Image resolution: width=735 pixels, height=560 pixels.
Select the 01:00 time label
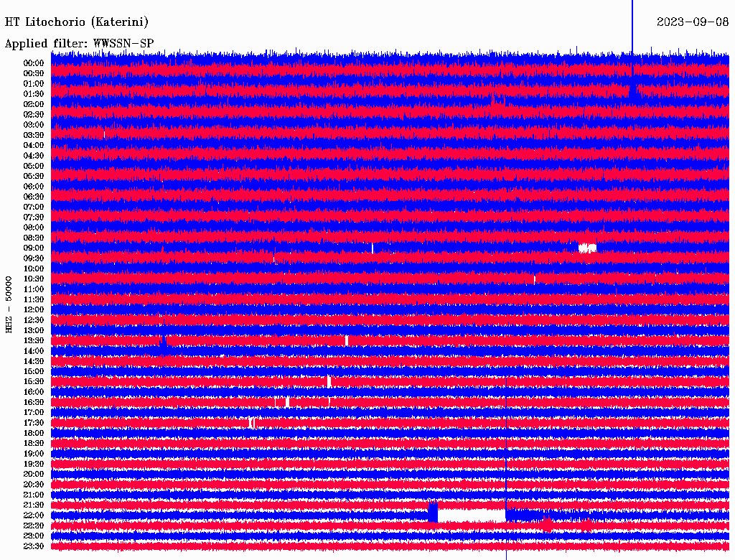tap(34, 84)
